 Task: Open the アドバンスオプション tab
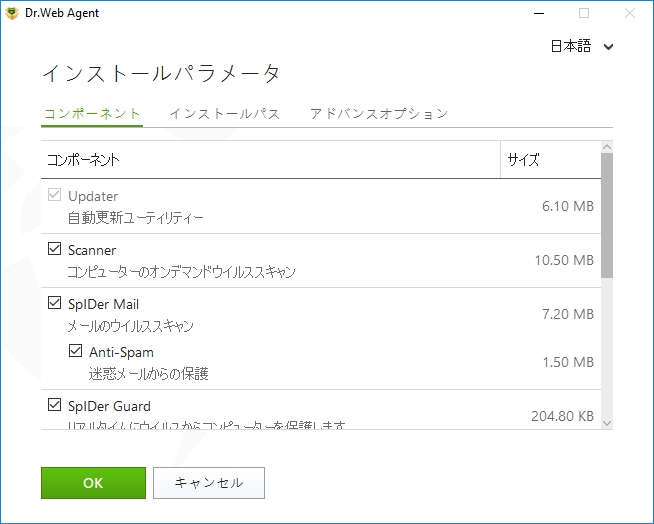tap(379, 113)
